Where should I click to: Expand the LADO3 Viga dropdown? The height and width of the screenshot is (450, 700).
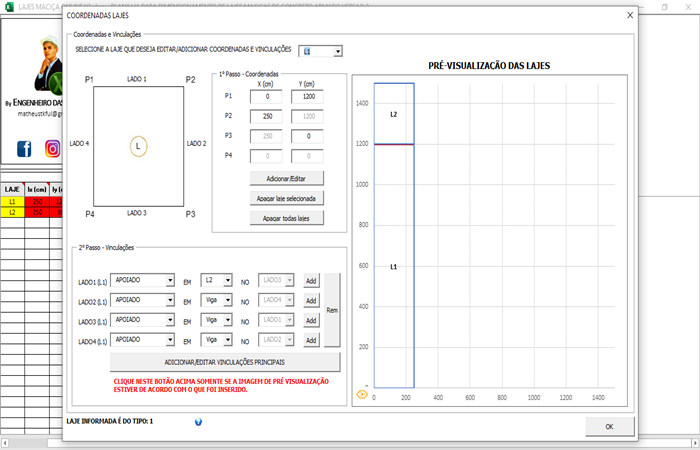point(228,320)
